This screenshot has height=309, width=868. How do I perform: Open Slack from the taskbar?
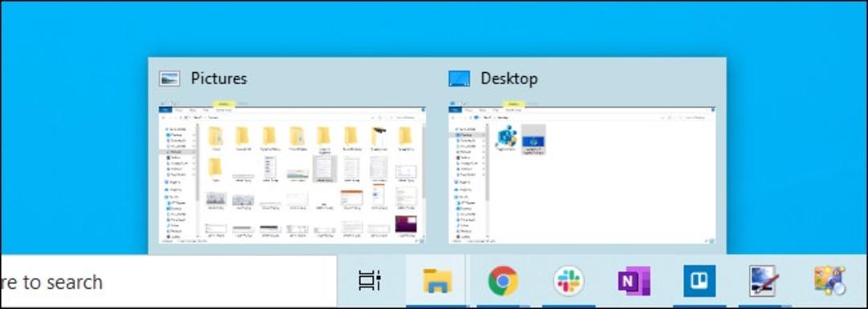coord(568,281)
